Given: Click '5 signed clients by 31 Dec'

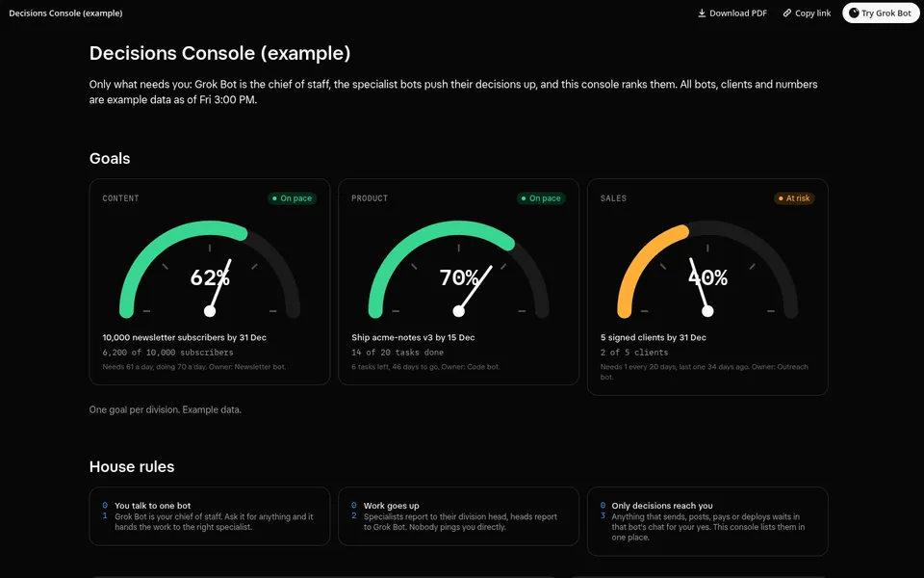Looking at the screenshot, I should point(653,337).
